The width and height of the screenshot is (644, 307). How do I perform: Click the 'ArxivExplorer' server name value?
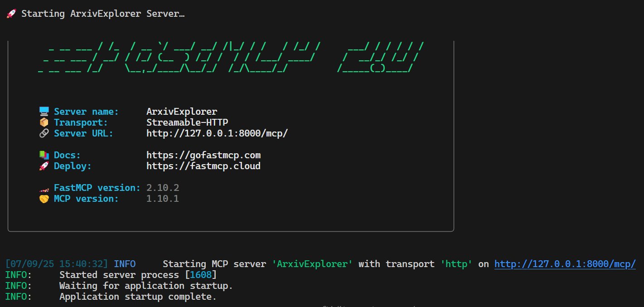pos(182,112)
